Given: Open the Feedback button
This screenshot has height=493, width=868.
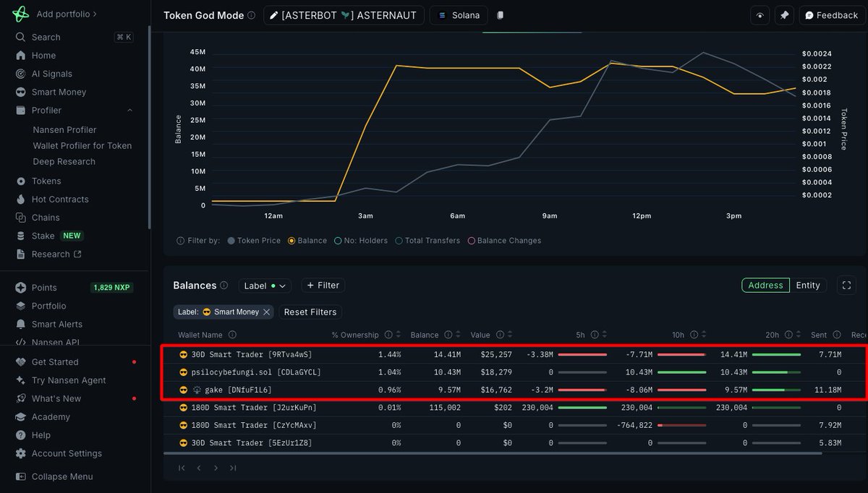Looking at the screenshot, I should click(832, 15).
